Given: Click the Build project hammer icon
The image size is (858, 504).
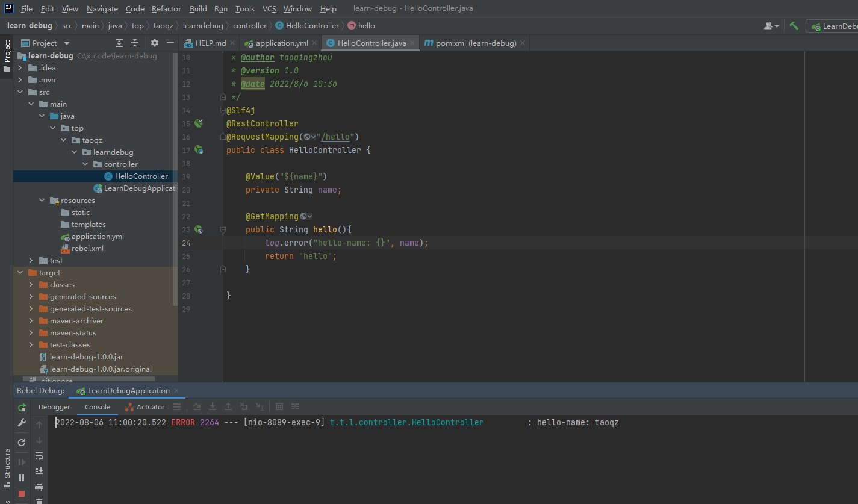Looking at the screenshot, I should [794, 26].
